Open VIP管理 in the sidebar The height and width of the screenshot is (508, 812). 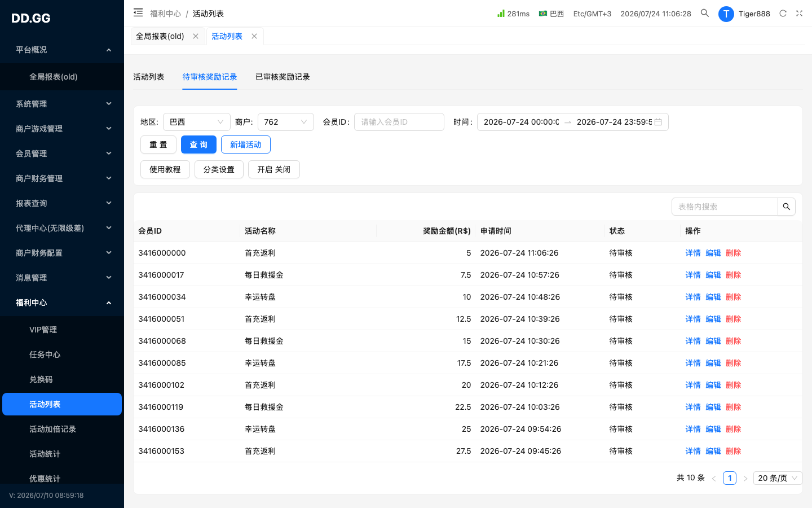62,330
